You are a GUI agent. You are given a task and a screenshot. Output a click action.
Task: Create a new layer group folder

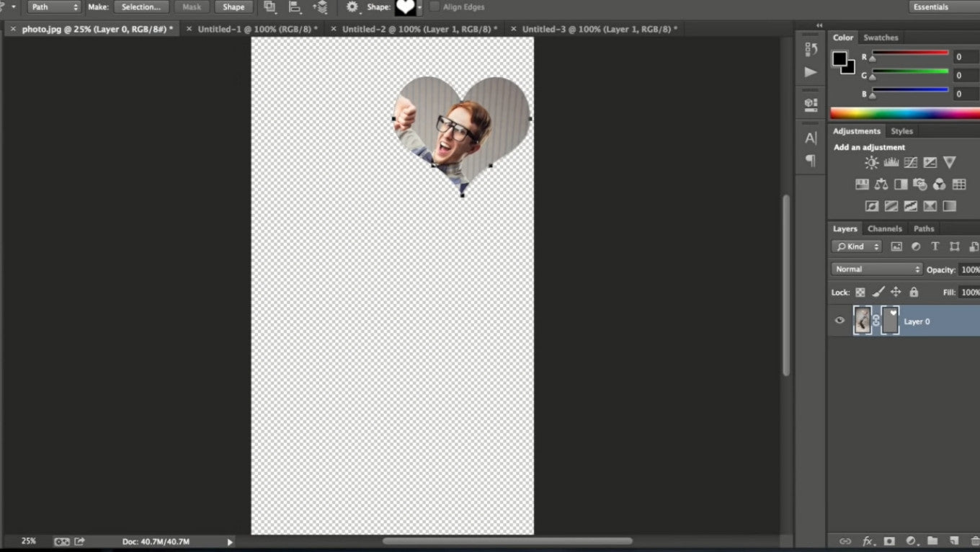pyautogui.click(x=932, y=541)
